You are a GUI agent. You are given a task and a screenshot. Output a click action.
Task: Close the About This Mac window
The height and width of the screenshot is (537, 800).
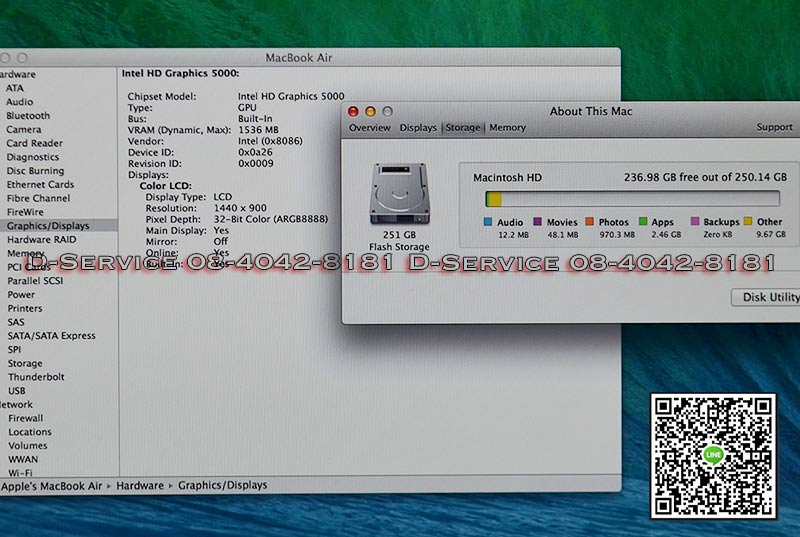tap(353, 111)
